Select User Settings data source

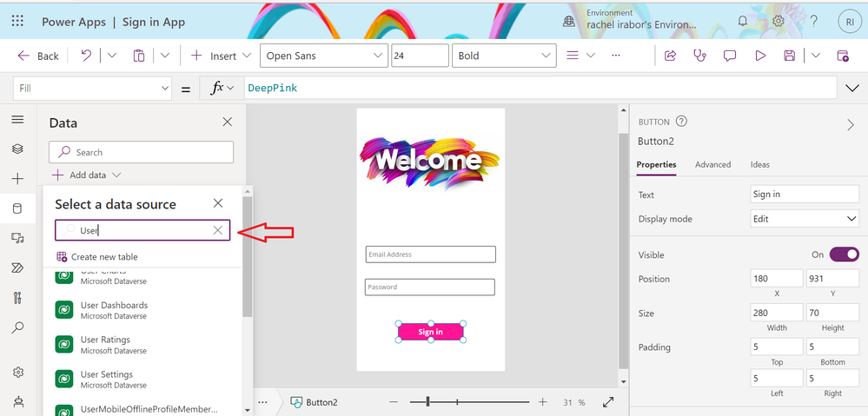click(142, 380)
